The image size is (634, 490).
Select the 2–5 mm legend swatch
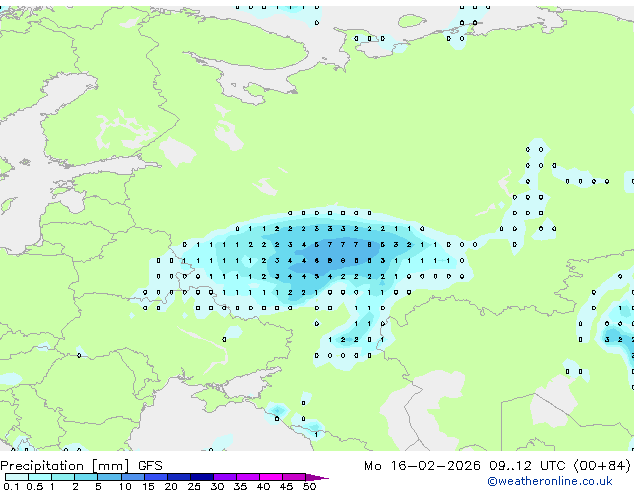pyautogui.click(x=86, y=477)
